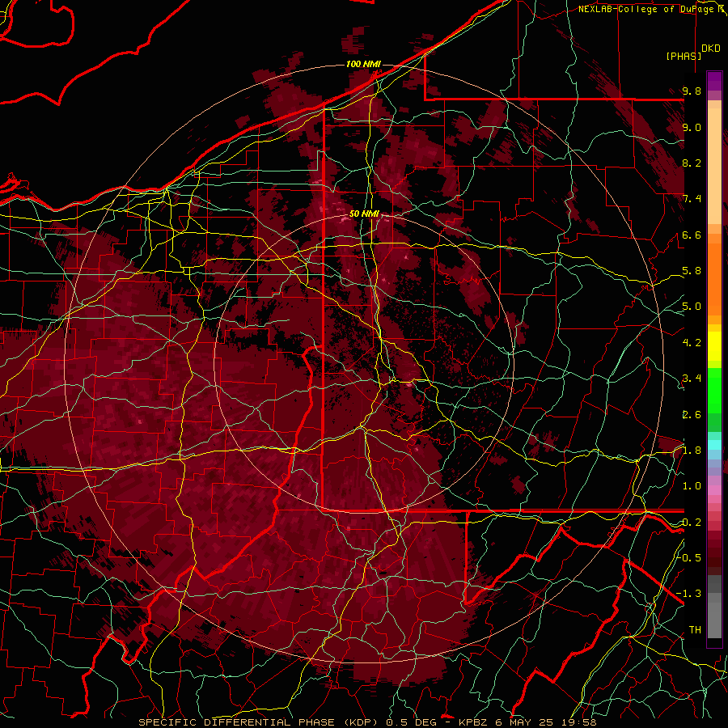
Task: Click the -1.3 value on the color scale
Action: click(689, 594)
